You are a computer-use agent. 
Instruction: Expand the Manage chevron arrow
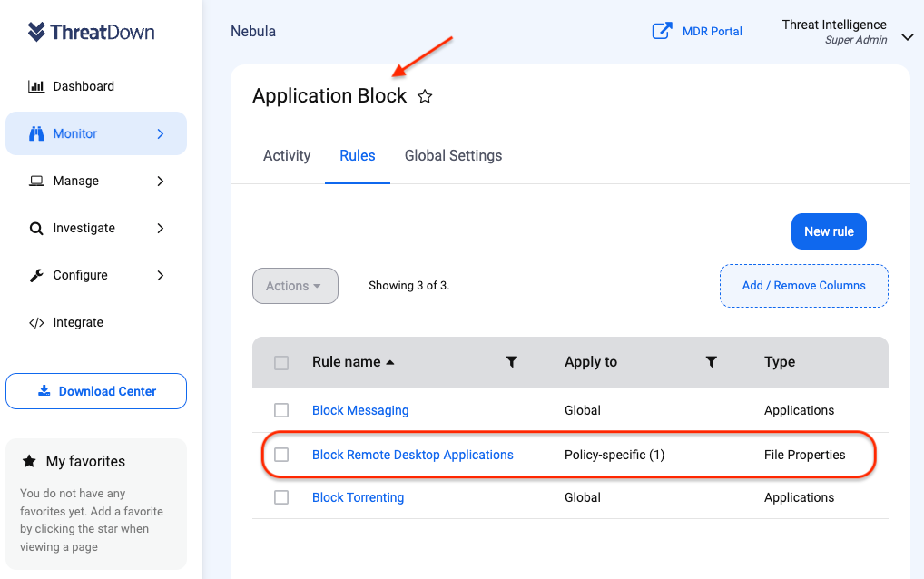pos(161,181)
